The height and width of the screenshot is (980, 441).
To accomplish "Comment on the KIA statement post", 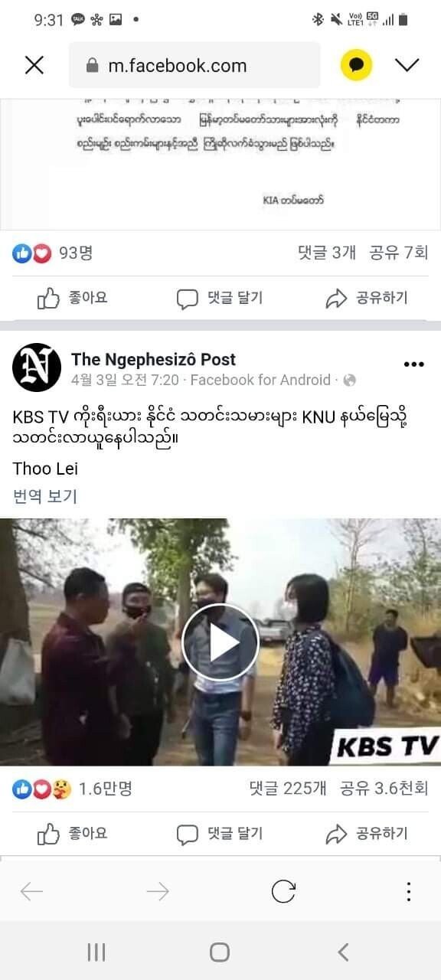I will 220,298.
